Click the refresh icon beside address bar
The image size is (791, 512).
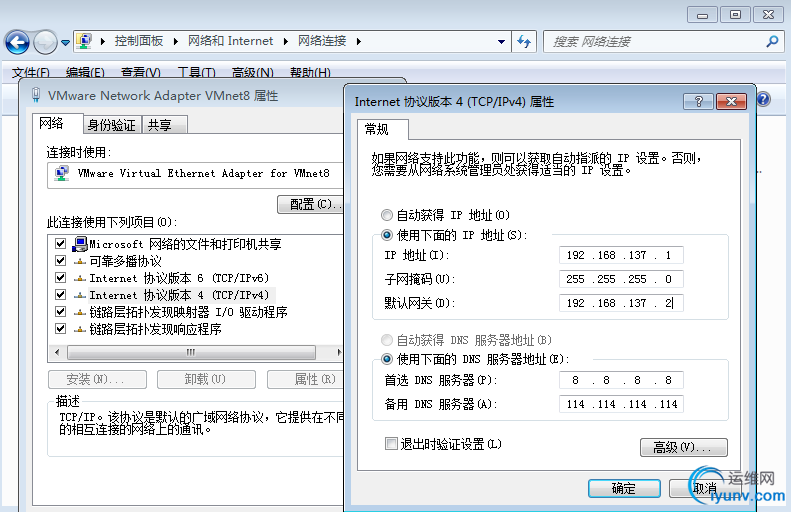coord(524,42)
